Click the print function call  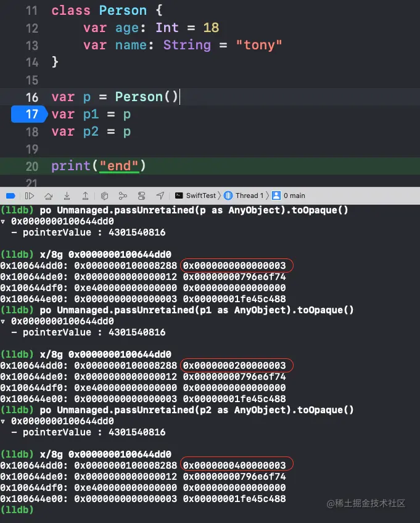pos(71,166)
